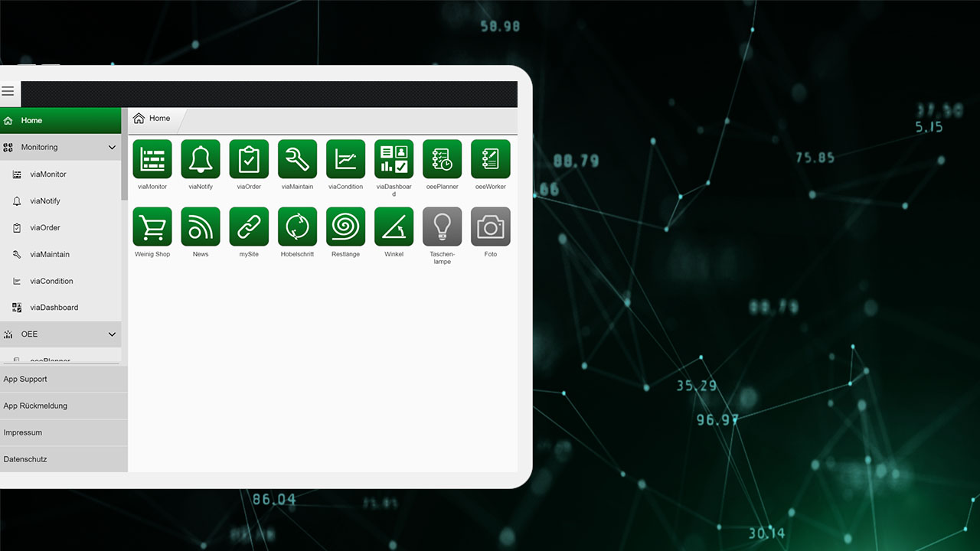
Task: Collapse the OEE section chevron
Action: [x=112, y=334]
